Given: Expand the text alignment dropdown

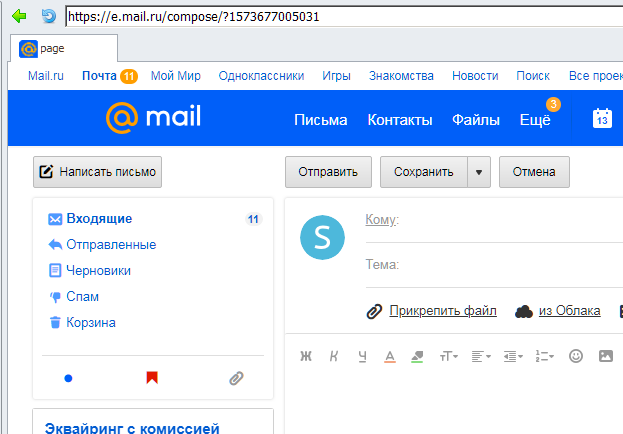Looking at the screenshot, I should click(x=481, y=356).
